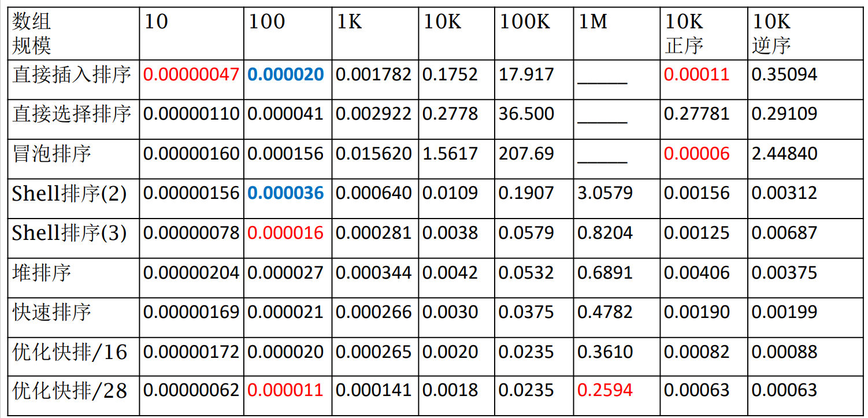This screenshot has width=868, height=418.
Task: Click the value 0.0109
Action: pyautogui.click(x=450, y=193)
